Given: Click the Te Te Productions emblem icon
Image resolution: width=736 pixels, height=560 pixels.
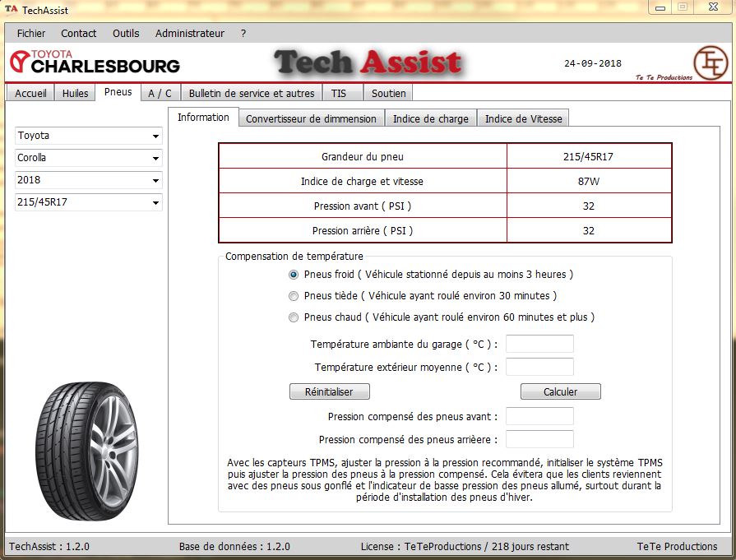Looking at the screenshot, I should coord(709,62).
